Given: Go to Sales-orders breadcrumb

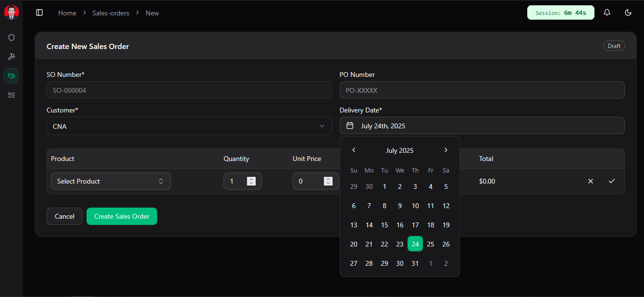Looking at the screenshot, I should pos(111,13).
